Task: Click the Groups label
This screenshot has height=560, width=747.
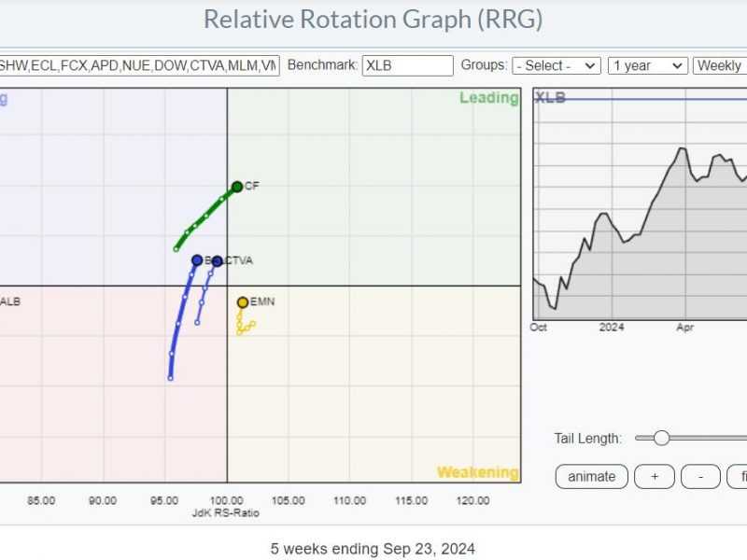Action: (x=484, y=64)
